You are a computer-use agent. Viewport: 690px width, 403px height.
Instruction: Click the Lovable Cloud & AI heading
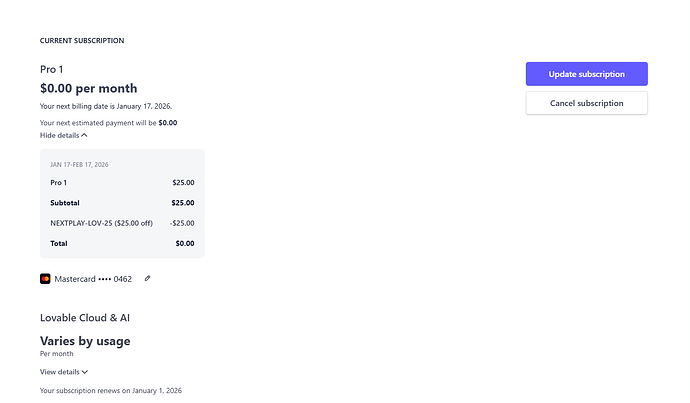pos(85,318)
